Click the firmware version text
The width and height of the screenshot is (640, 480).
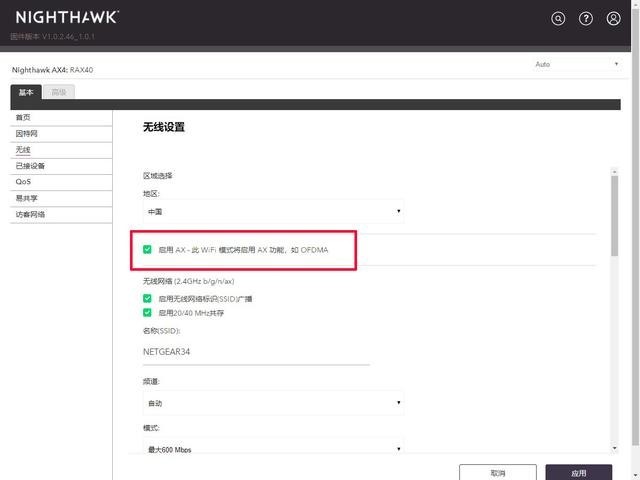[52, 36]
